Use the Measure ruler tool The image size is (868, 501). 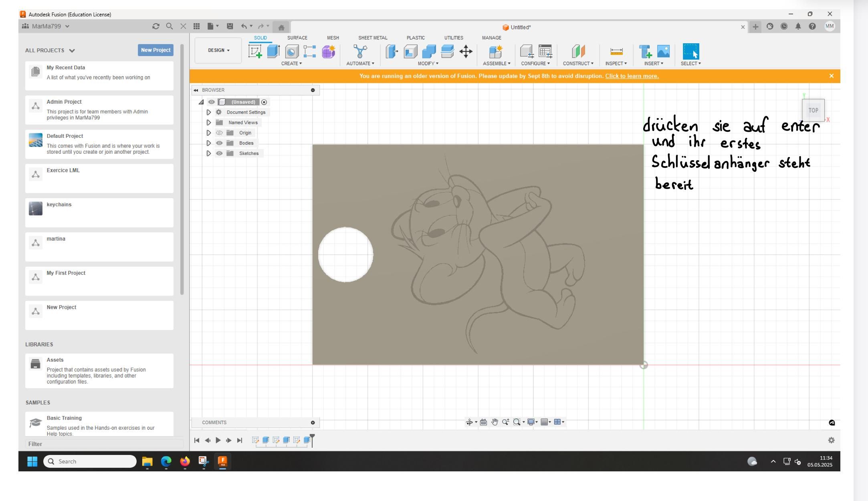pyautogui.click(x=616, y=52)
